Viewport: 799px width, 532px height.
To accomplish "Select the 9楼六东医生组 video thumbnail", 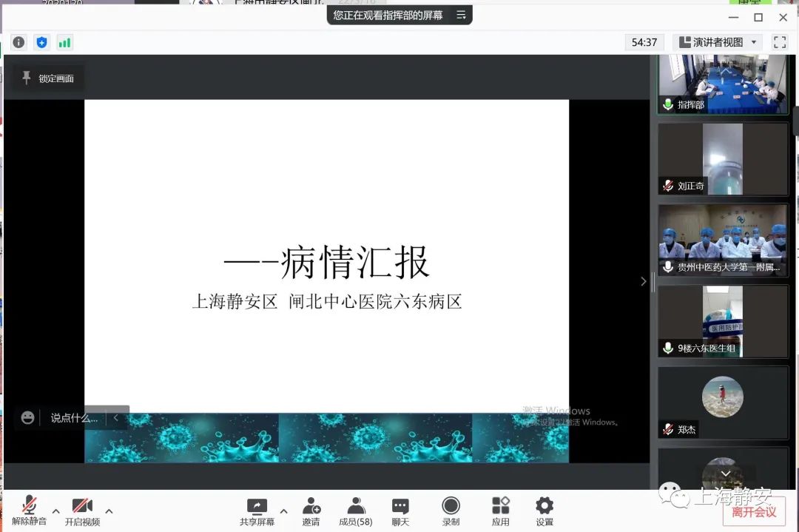I will pos(723,321).
